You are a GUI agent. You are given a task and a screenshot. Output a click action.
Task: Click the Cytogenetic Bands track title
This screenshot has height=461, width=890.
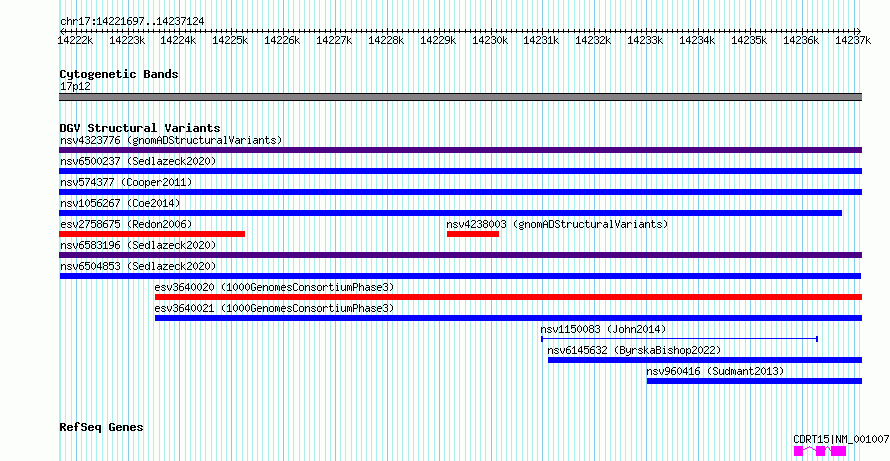click(119, 74)
